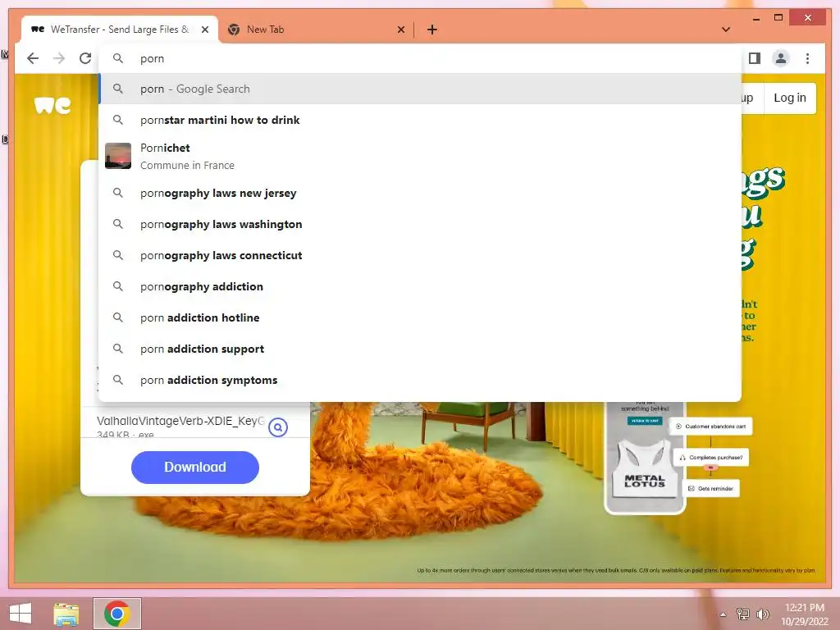The image size is (840, 630).
Task: Click 'Gets reminder' ad label
Action: (711, 489)
